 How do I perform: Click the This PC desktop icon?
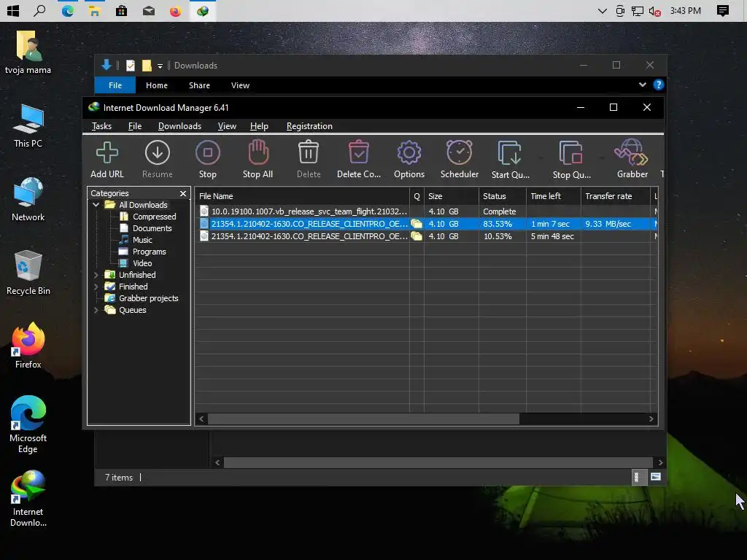28,126
